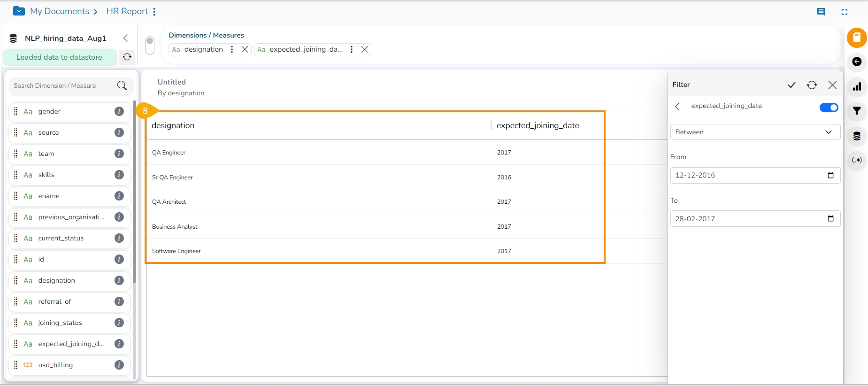The height and width of the screenshot is (386, 868).
Task: Reset the filter using the refresh icon
Action: (x=812, y=85)
